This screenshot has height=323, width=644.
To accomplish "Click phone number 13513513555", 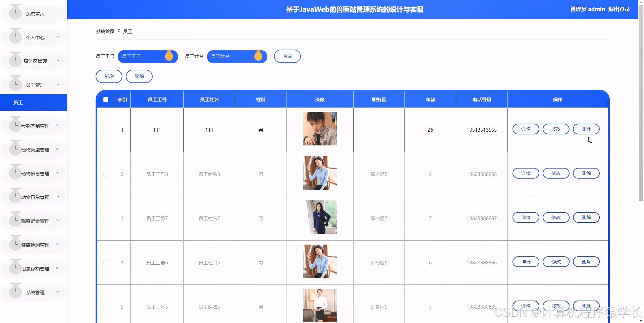I will (x=482, y=130).
